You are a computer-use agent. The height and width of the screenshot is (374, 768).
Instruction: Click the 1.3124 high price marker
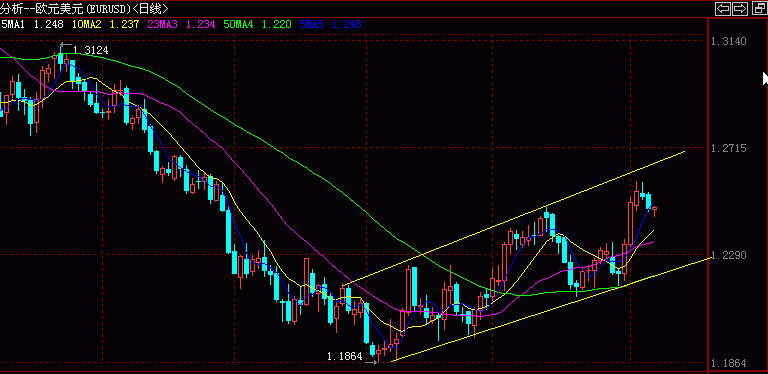tap(91, 50)
